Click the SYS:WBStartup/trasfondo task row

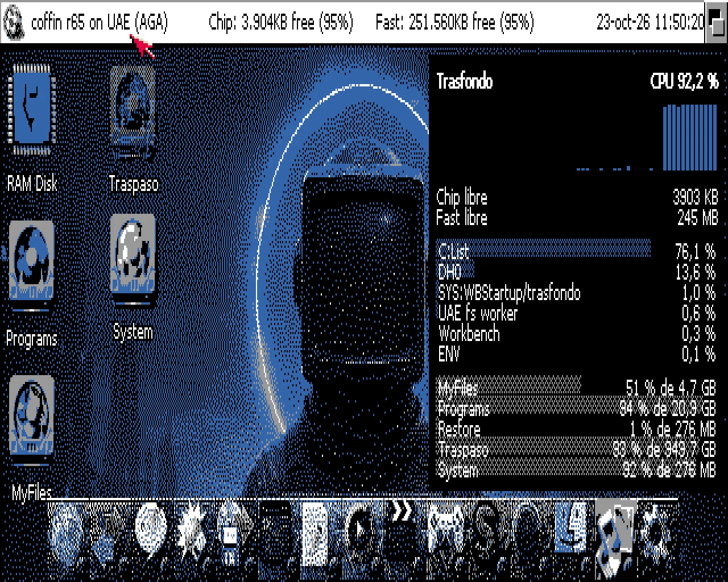point(577,293)
